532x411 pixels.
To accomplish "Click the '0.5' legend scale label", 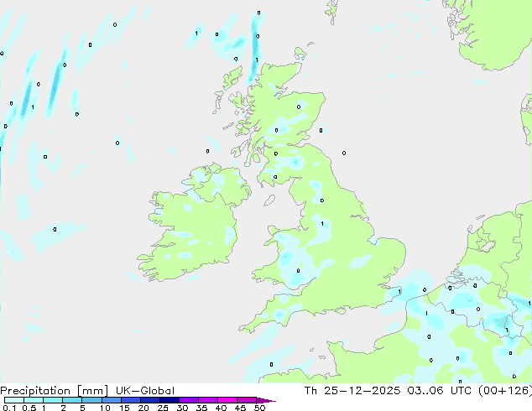I will [29, 408].
